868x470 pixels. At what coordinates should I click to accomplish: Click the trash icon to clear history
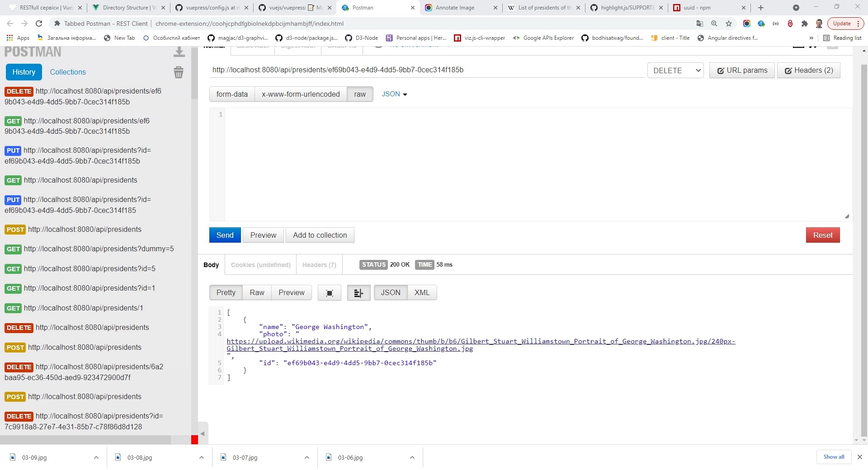179,72
